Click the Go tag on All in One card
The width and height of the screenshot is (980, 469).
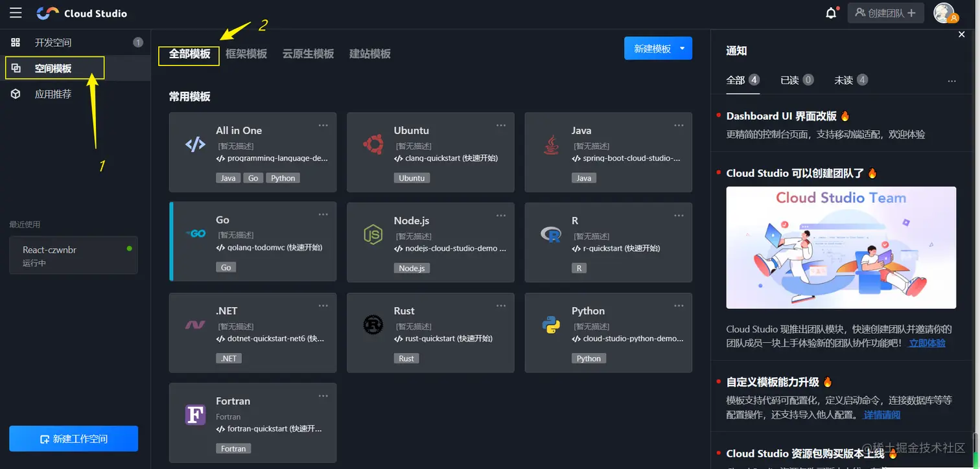253,178
